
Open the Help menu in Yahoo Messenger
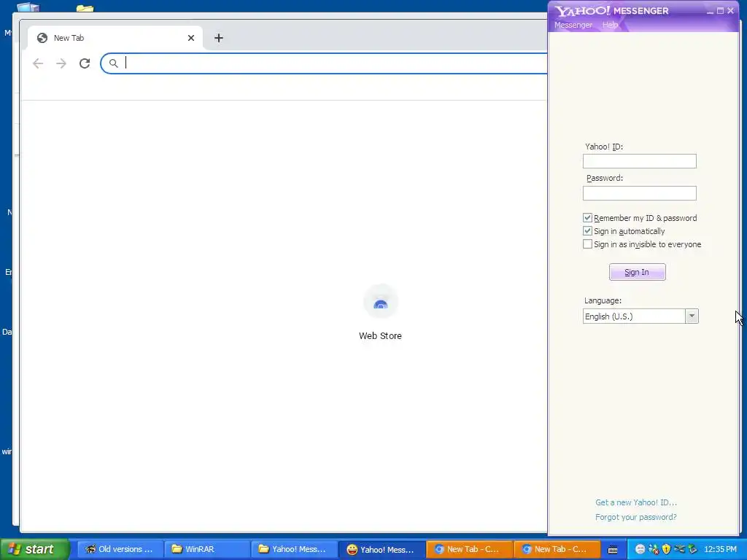pos(610,25)
